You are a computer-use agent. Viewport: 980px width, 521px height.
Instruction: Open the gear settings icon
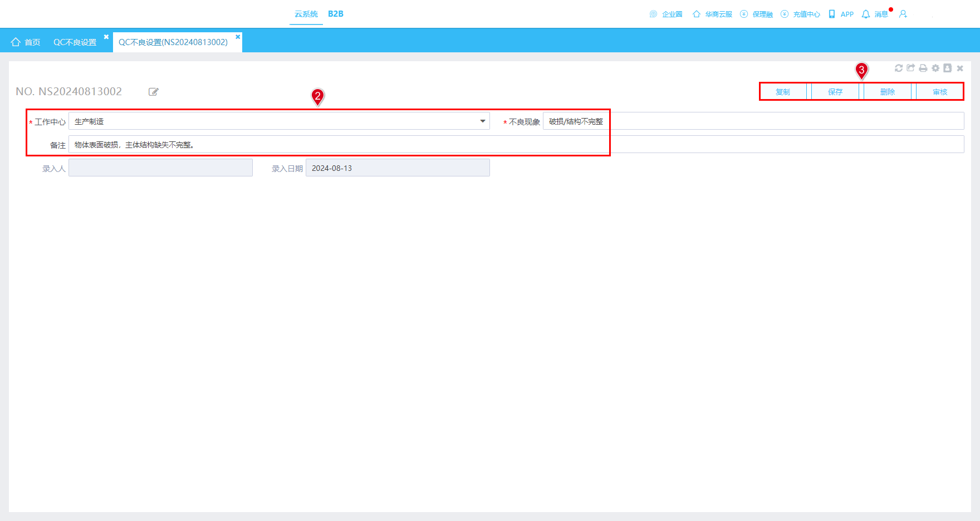point(935,68)
